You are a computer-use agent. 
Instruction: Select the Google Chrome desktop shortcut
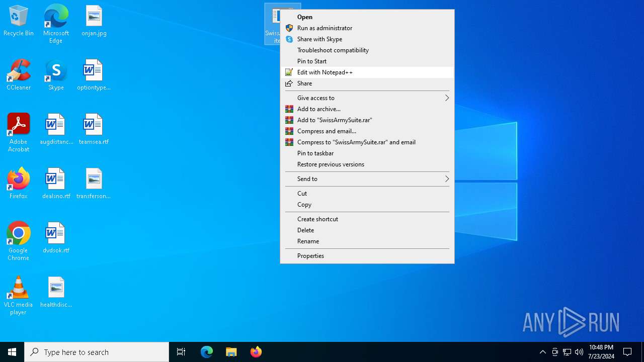pos(19,241)
